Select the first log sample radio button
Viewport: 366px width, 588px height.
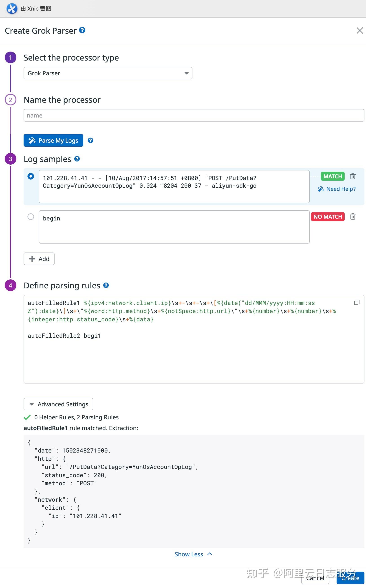tap(31, 176)
